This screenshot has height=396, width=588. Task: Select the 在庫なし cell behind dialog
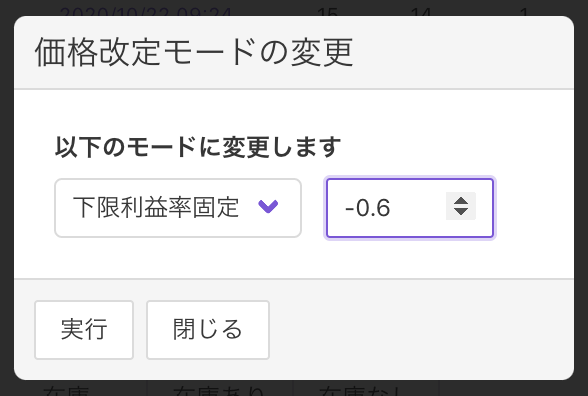click(x=361, y=390)
